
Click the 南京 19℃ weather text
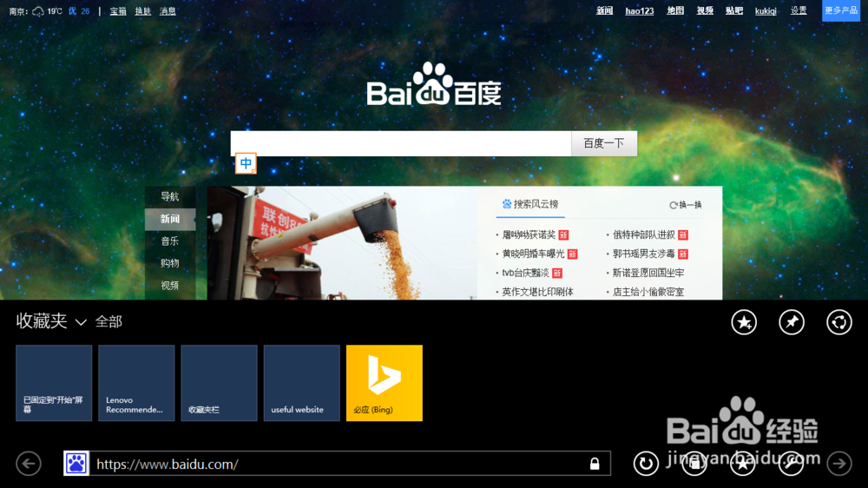point(36,11)
